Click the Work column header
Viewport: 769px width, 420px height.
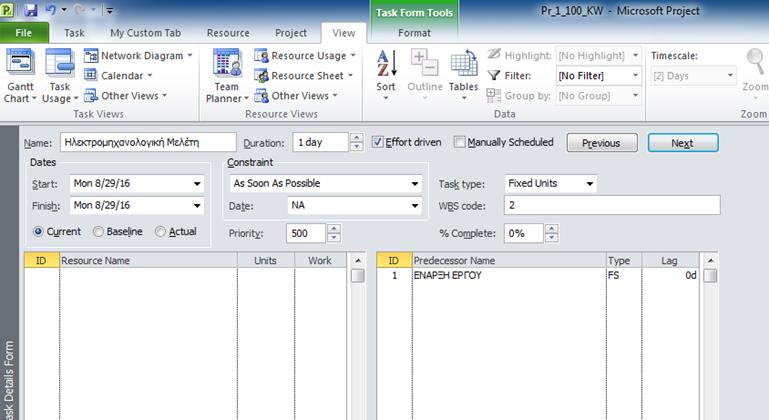tap(320, 261)
